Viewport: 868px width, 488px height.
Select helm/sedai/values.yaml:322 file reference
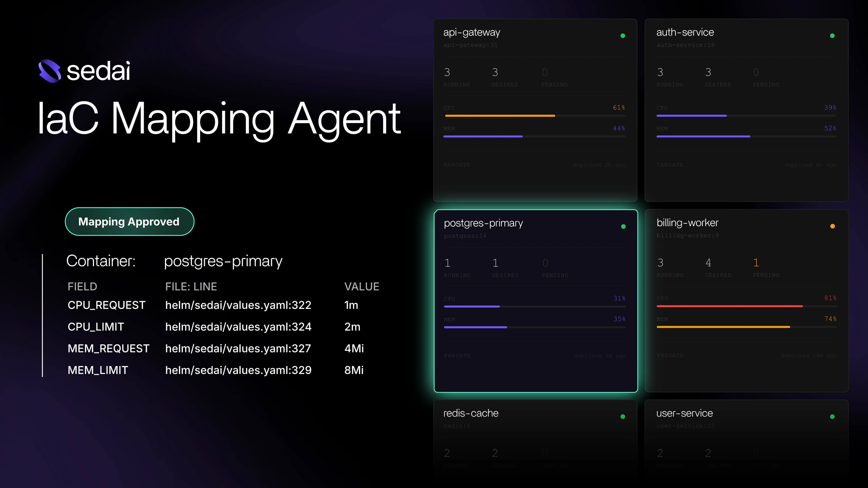coord(238,305)
